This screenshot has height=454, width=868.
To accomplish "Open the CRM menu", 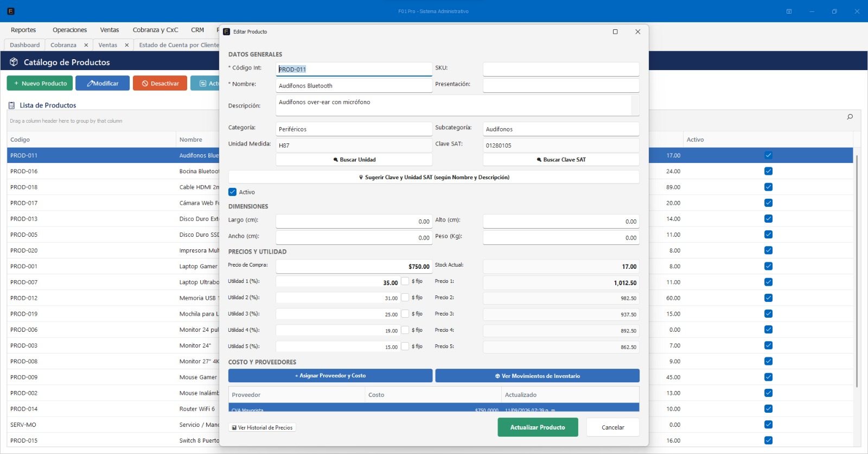I will (x=197, y=30).
